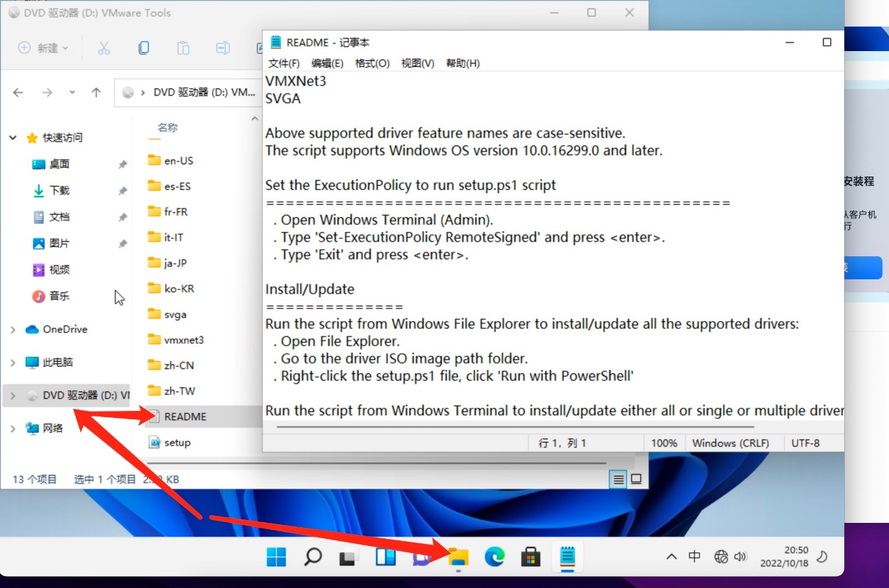Image resolution: width=889 pixels, height=588 pixels.
Task: Click the Cut scissors icon in Explorer toolbar
Action: 104,48
